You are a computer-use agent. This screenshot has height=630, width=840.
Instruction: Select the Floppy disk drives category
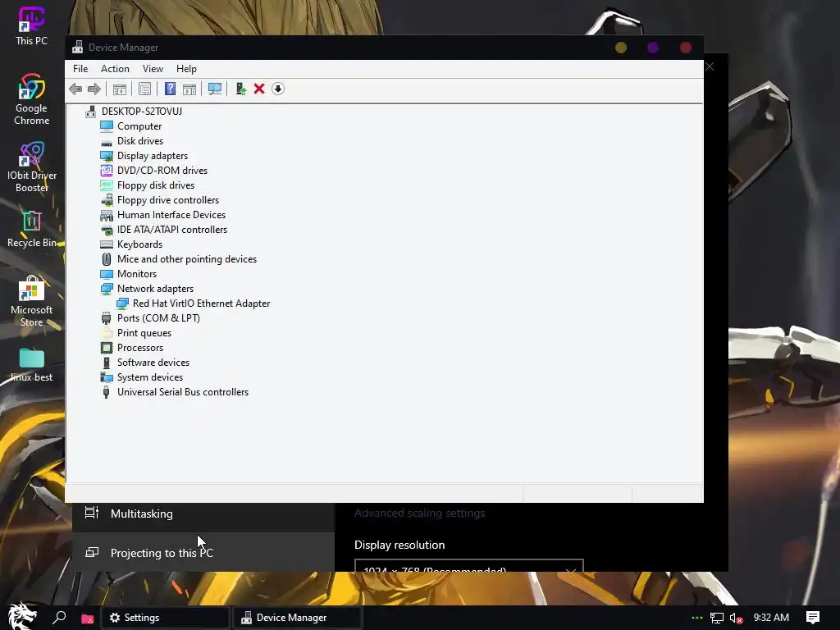tap(156, 185)
